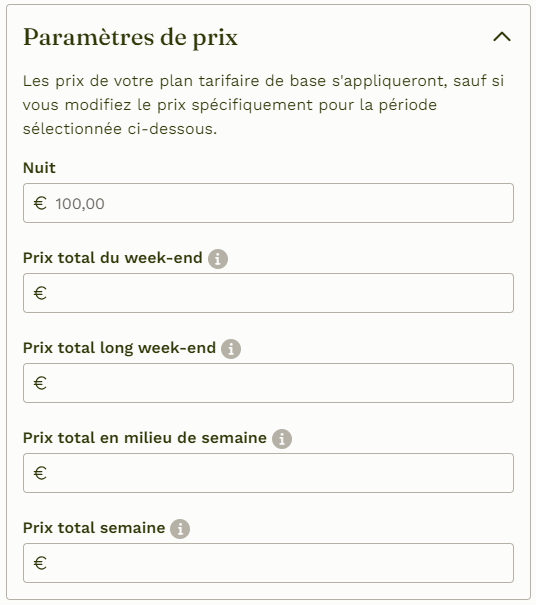Click the Prix total du week-end label text
536x605 pixels.
pos(113,258)
